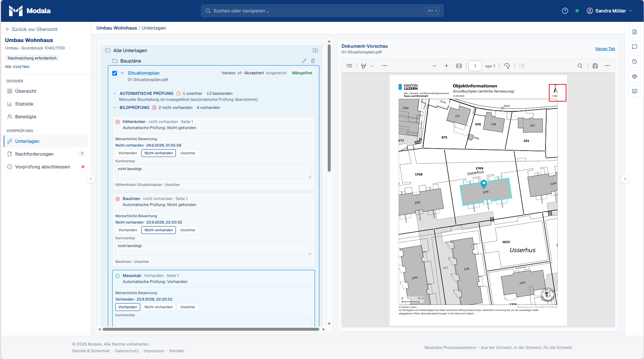644x359 pixels.
Task: Set Baulinien rating to Vorhanden
Action: 128,230
